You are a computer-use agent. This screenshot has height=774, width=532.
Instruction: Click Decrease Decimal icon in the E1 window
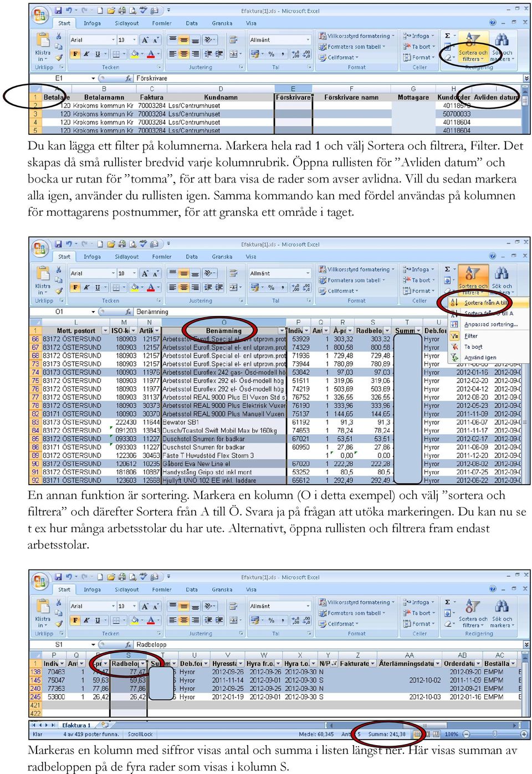click(x=305, y=54)
